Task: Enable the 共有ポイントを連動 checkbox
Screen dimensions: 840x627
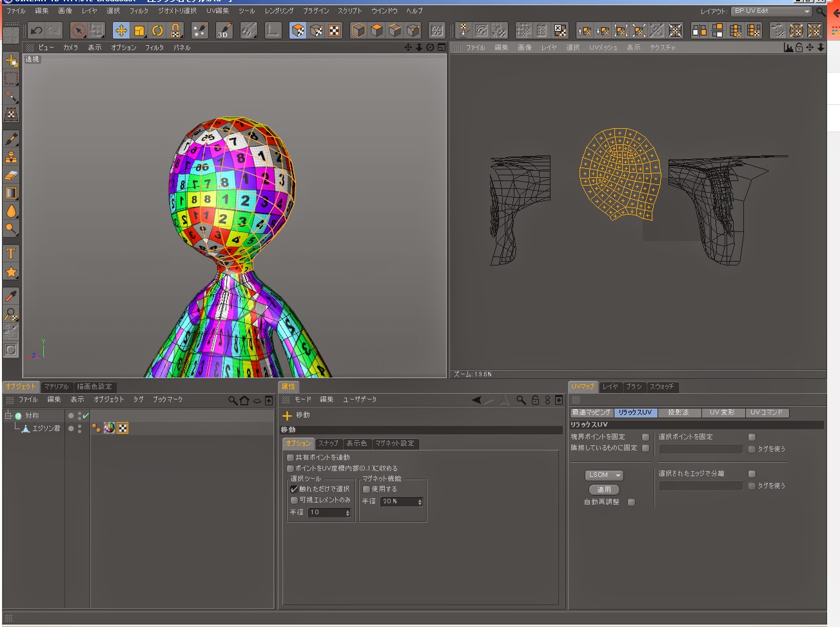Action: [x=290, y=458]
